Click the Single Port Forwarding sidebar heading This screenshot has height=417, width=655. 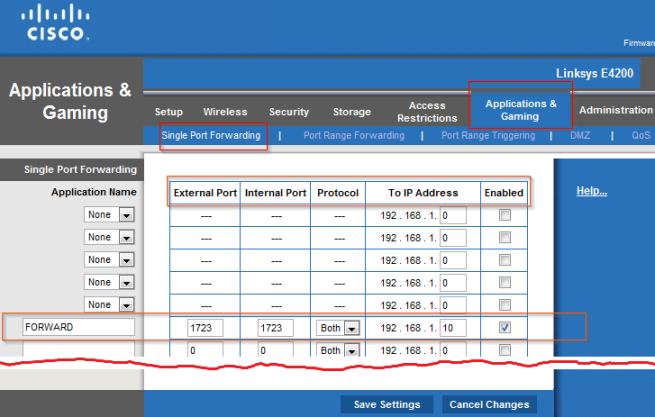click(x=80, y=170)
